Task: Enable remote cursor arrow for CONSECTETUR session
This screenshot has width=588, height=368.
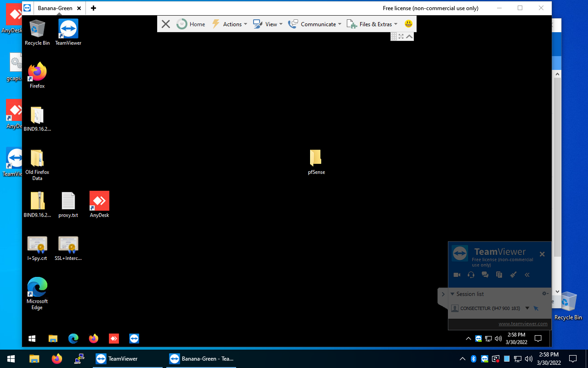Action: (x=536, y=308)
